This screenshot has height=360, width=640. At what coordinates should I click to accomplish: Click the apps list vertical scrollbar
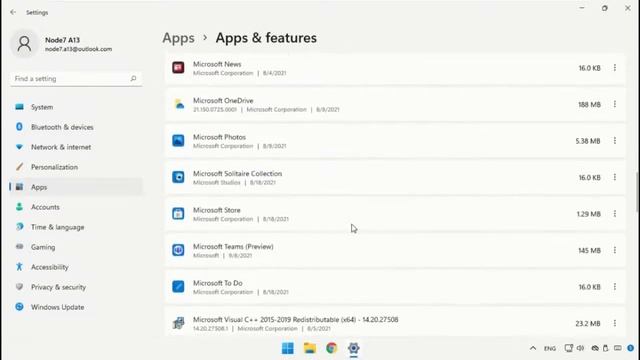(637, 192)
